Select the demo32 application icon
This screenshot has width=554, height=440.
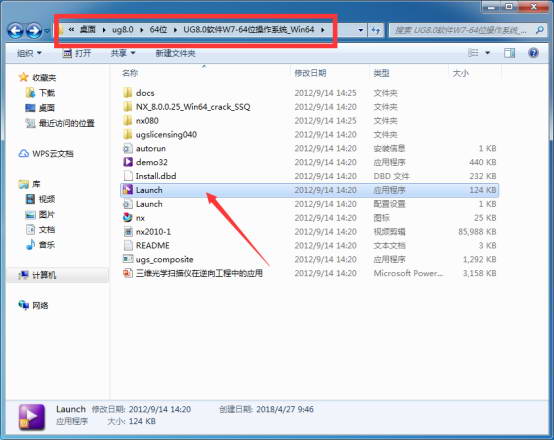tap(128, 162)
